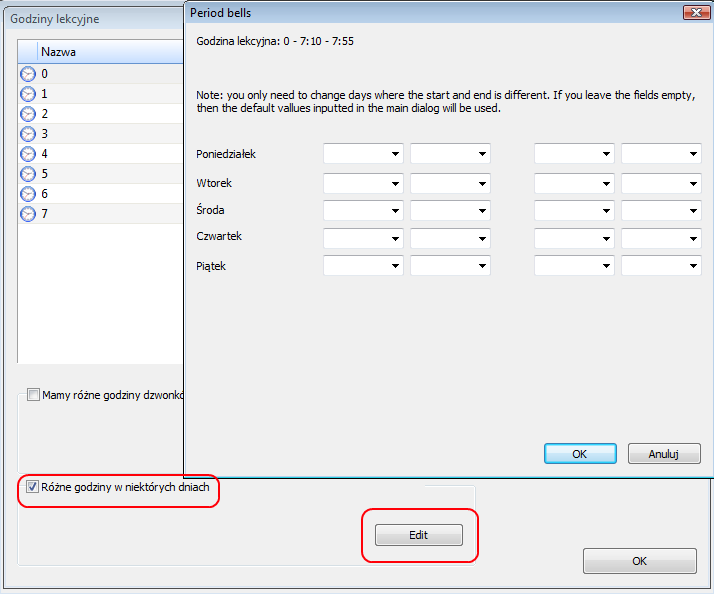
Task: Close the Period bells dialog
Action: (x=696, y=12)
